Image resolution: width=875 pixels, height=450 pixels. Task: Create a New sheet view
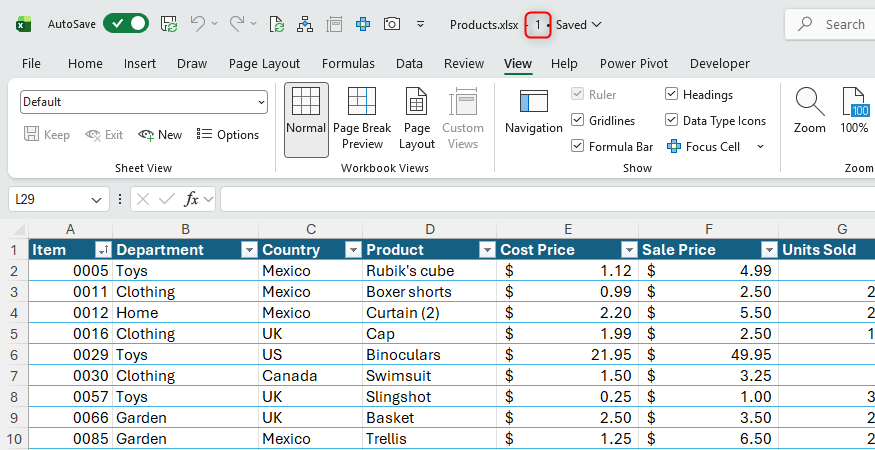[x=160, y=135]
